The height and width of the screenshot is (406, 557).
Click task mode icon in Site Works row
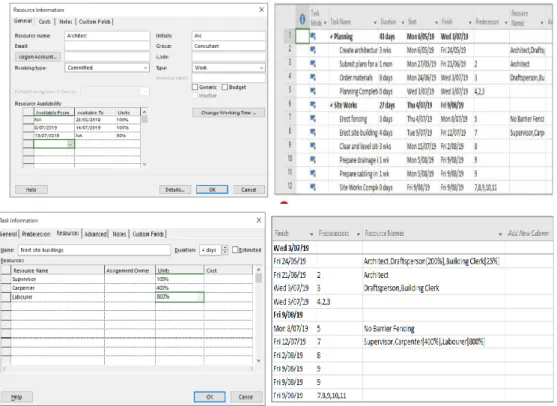[313, 105]
